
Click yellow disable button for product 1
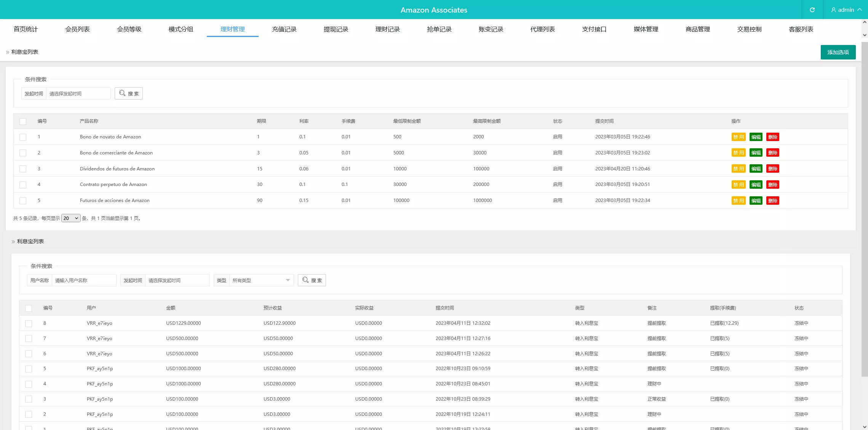coord(738,137)
